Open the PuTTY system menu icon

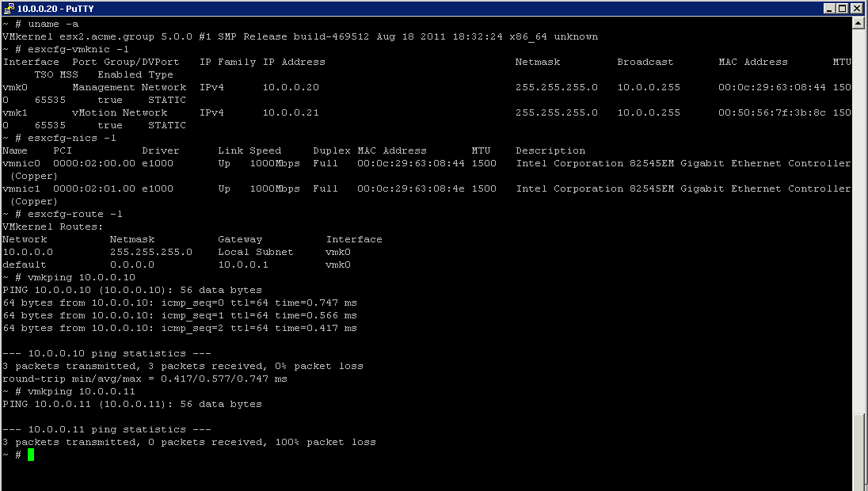(x=8, y=9)
